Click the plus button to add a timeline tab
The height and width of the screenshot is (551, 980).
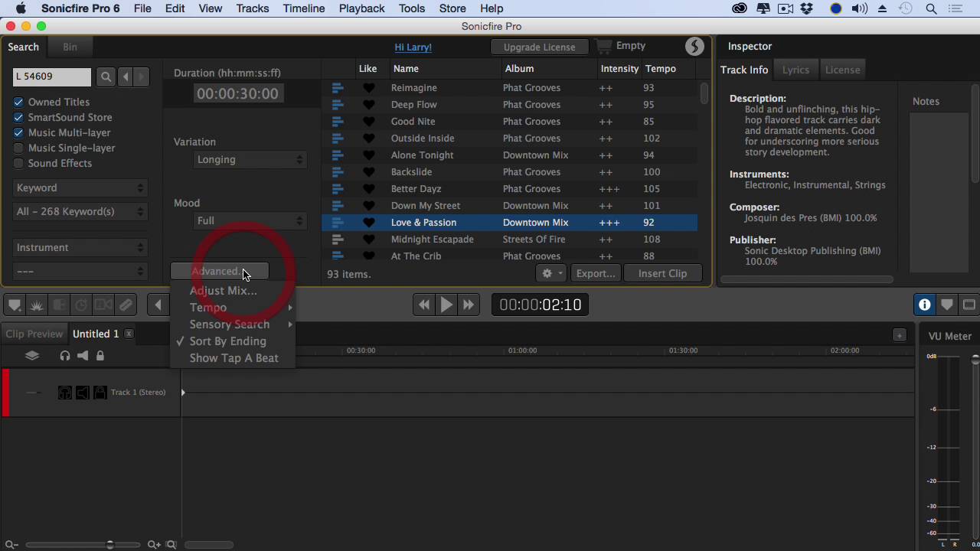coord(900,335)
